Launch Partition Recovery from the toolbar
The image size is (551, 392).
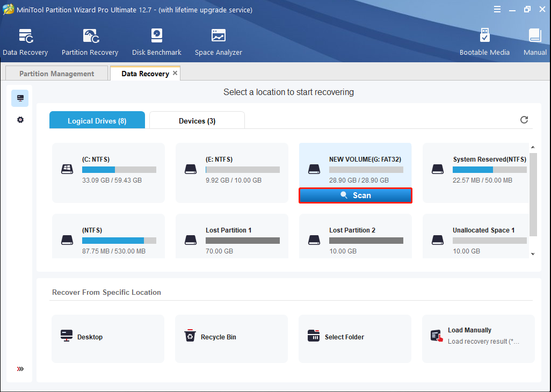tap(90, 42)
